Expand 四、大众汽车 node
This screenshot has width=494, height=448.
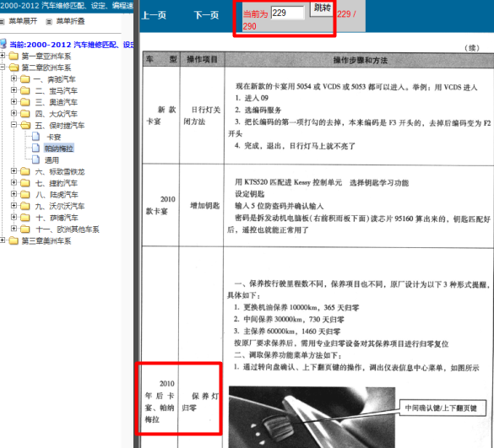click(x=14, y=113)
